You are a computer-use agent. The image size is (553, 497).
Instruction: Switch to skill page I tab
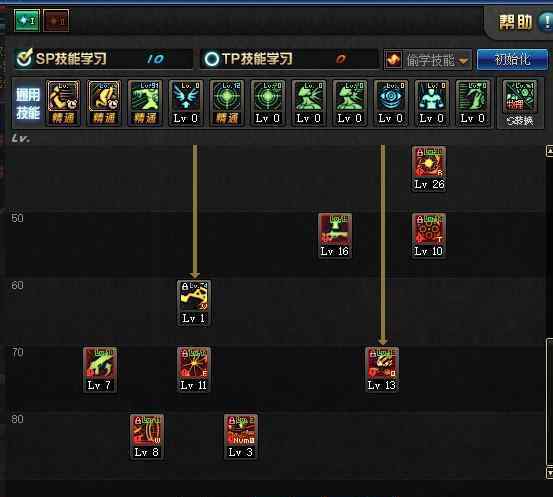tap(27, 21)
